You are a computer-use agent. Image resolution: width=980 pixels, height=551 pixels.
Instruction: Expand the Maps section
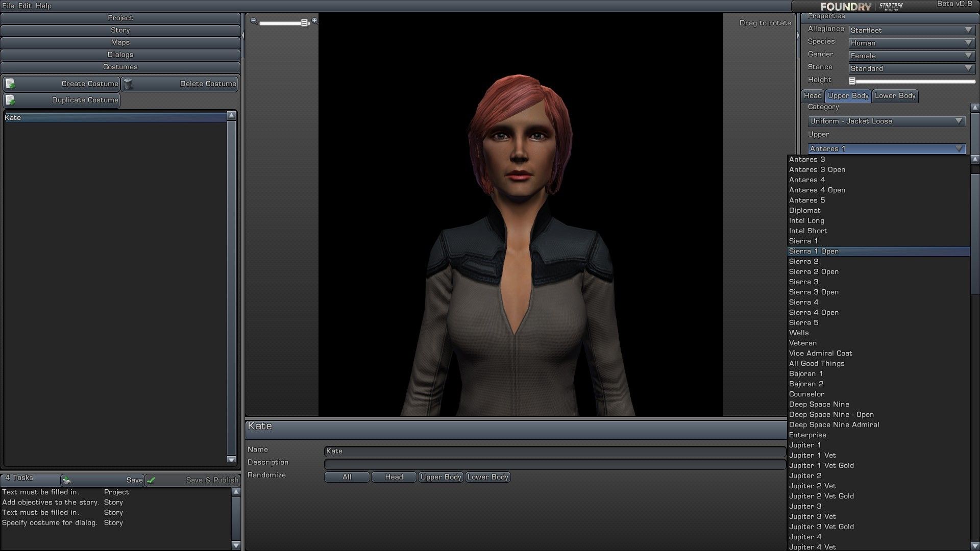[120, 42]
